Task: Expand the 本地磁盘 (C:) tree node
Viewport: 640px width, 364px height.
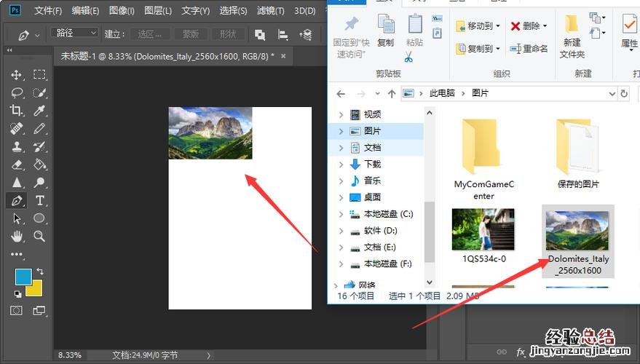Action: [341, 214]
